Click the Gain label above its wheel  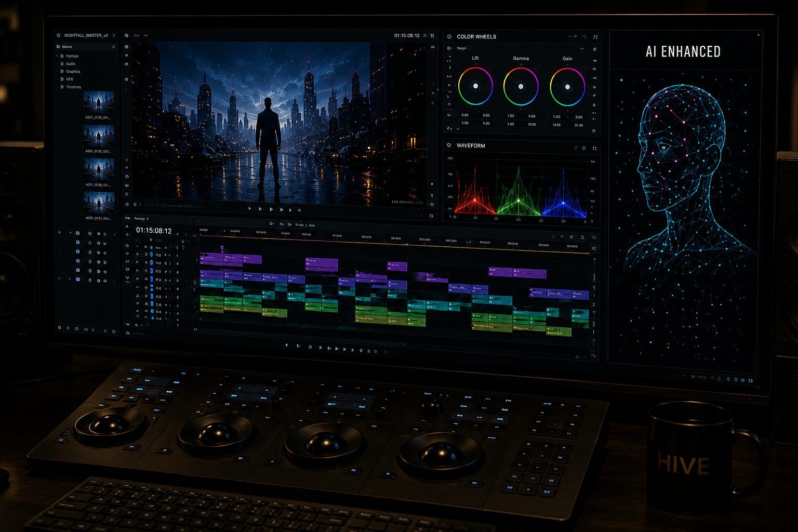tap(567, 59)
